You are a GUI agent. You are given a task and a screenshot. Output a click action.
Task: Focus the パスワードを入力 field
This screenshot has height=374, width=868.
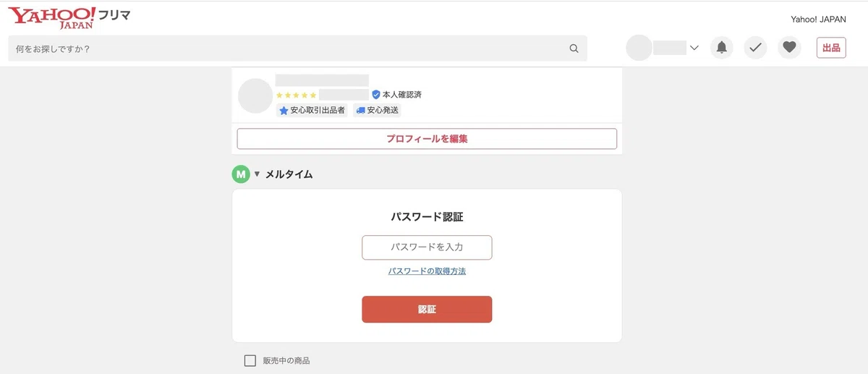point(427,247)
